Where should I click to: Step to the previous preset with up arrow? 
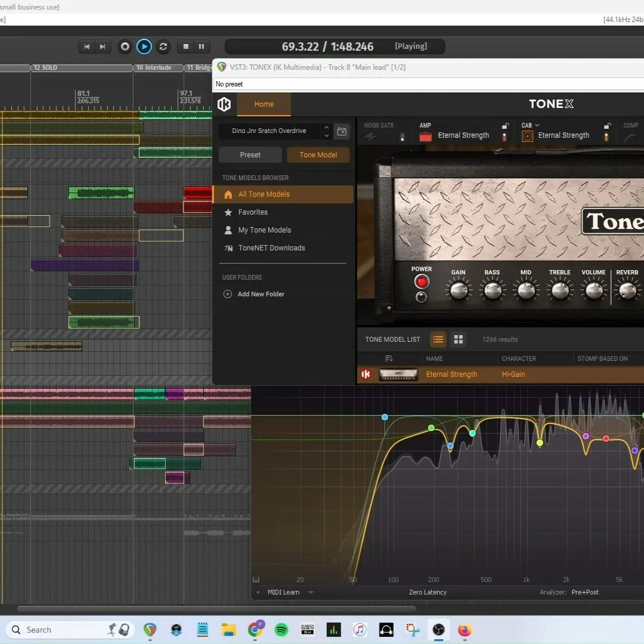click(327, 127)
